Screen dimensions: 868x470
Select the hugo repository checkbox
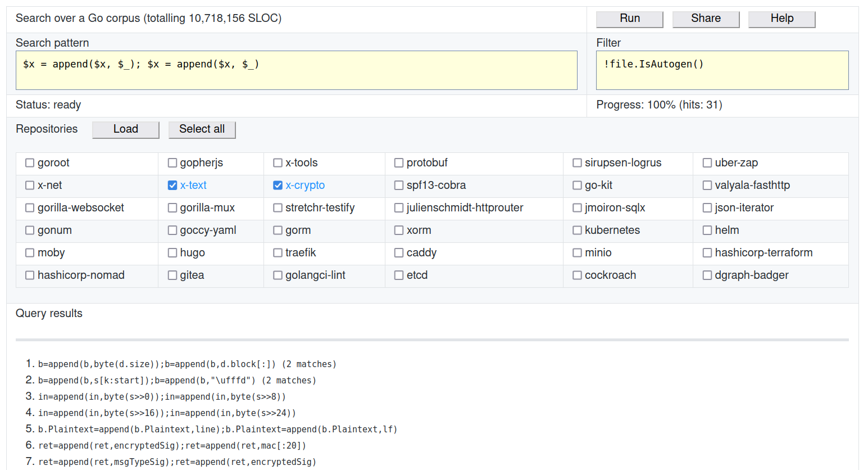(x=172, y=253)
